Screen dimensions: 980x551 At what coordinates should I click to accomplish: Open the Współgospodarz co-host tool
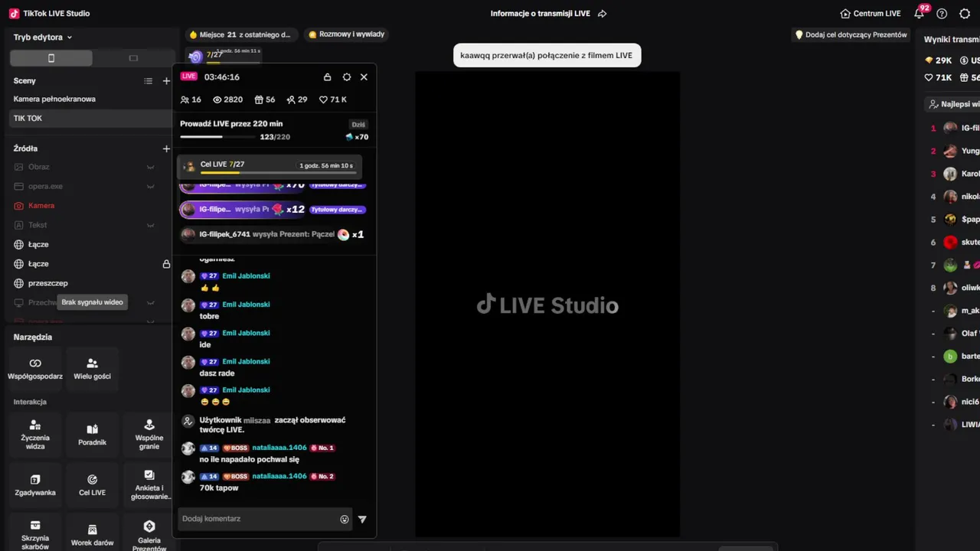[x=35, y=368]
